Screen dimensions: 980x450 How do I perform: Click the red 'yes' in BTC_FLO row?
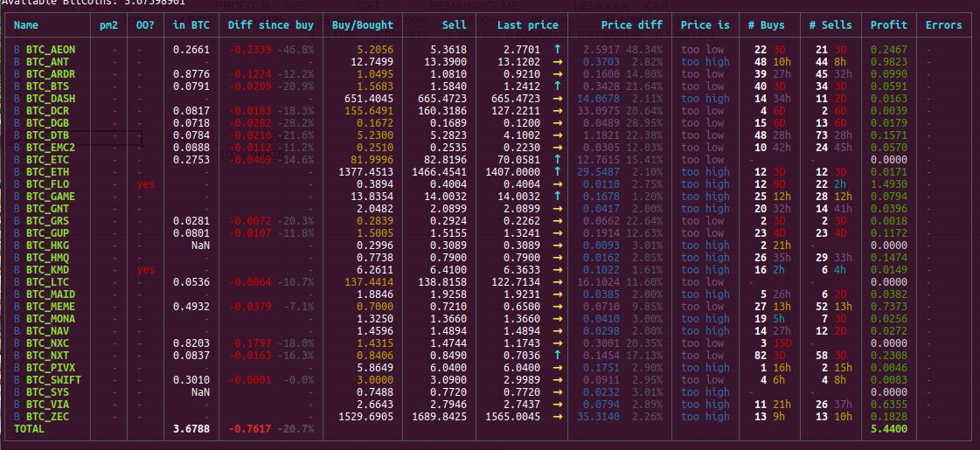[x=146, y=184]
